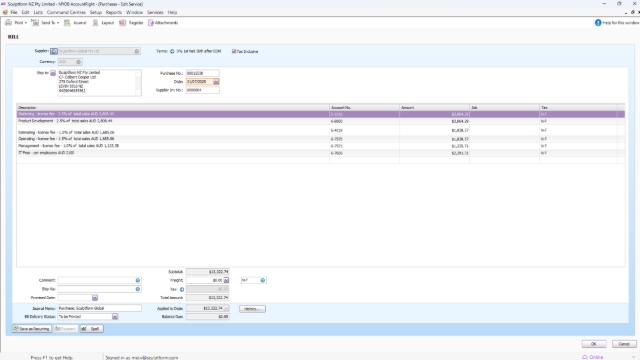Open the Register from the toolbar
This screenshot has height=360, width=640.
point(131,23)
